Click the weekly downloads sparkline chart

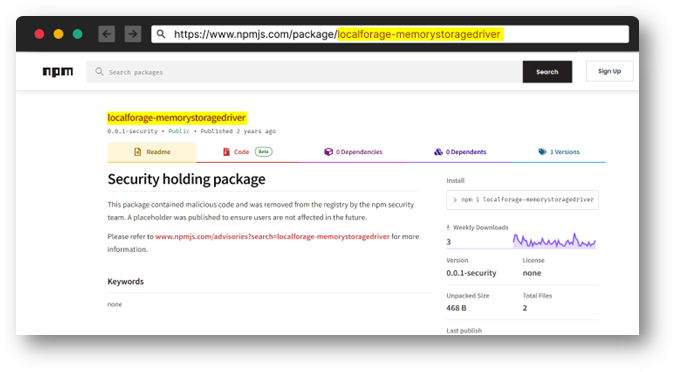[x=554, y=241]
